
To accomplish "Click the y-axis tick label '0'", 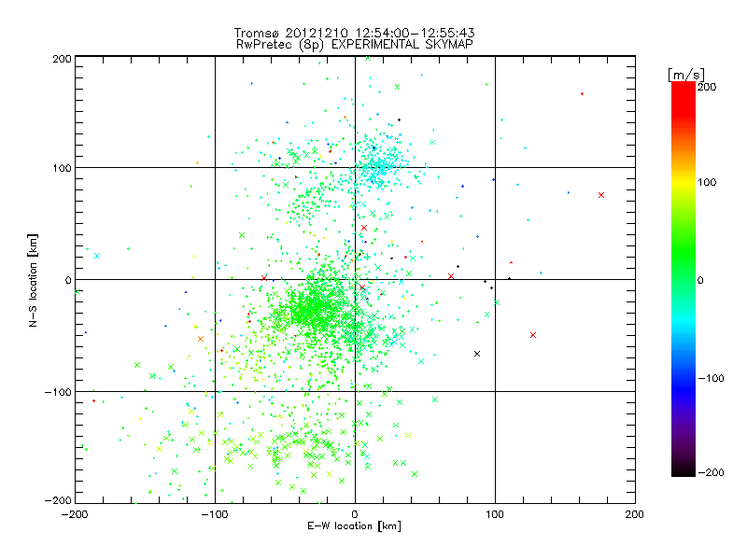I will pos(68,280).
